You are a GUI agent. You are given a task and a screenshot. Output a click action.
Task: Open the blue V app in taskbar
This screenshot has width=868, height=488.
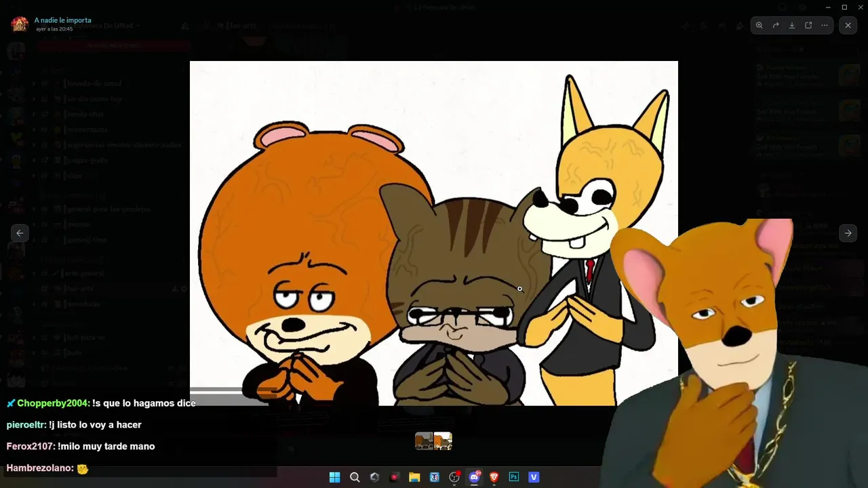click(534, 477)
